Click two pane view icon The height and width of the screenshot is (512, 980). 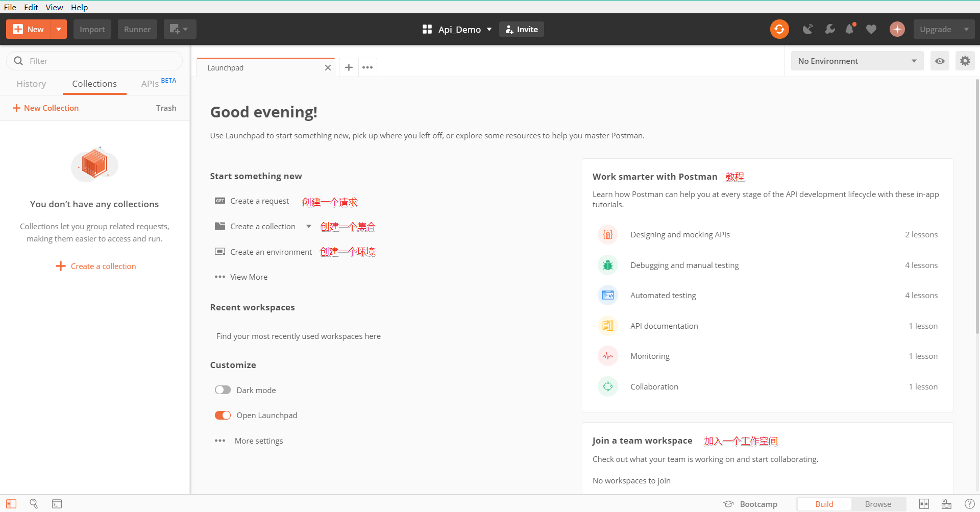point(924,504)
